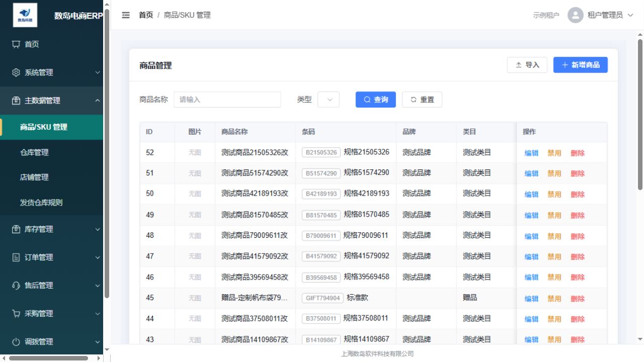Click the 数岛科技 logo image
Viewport: 644px width, 362px height.
click(25, 15)
